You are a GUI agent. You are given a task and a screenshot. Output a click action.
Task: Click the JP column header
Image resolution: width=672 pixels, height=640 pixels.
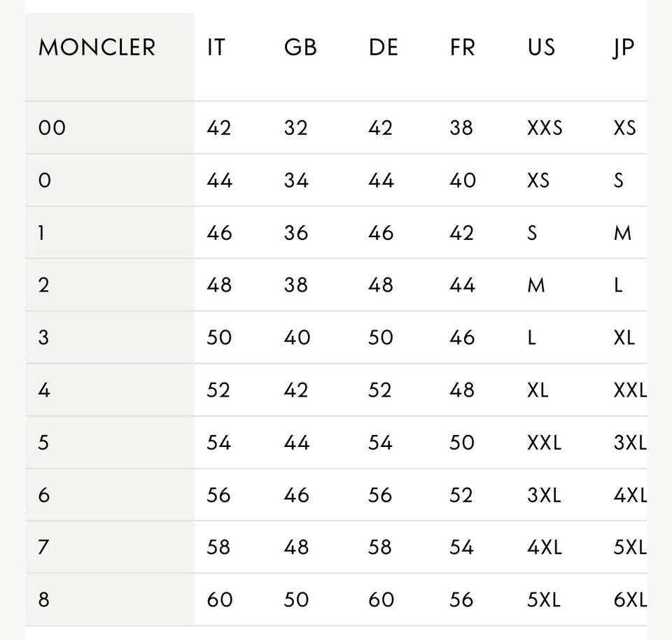[x=623, y=48]
